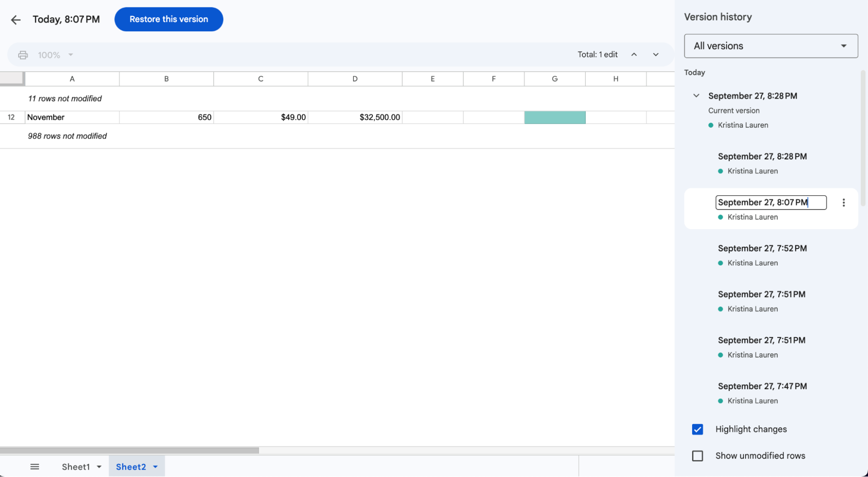This screenshot has height=477, width=868.
Task: Click the back arrow to exit version history
Action: click(16, 20)
